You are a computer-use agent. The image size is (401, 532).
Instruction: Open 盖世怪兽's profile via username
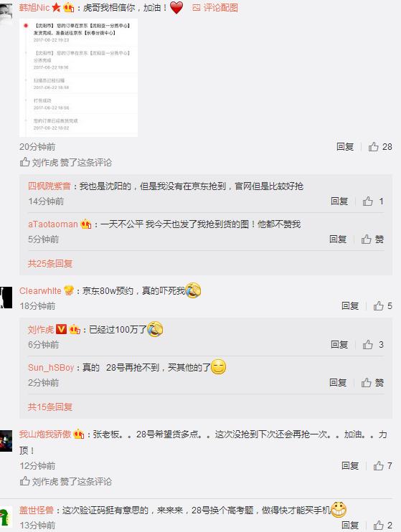37,510
